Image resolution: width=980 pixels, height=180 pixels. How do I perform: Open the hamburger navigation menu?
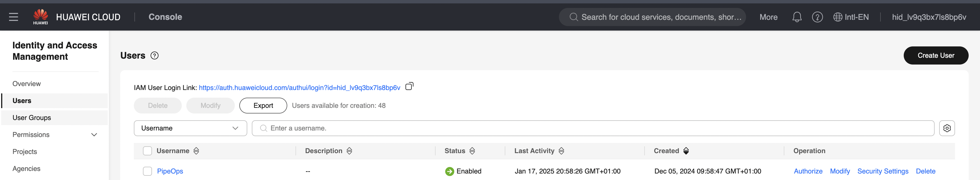click(14, 17)
